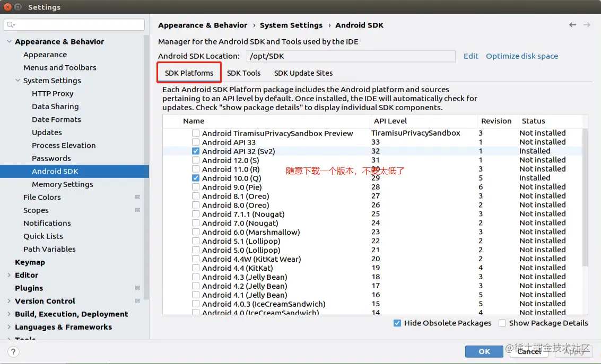Click the Optimize disk space link
601x364 pixels.
pos(521,56)
